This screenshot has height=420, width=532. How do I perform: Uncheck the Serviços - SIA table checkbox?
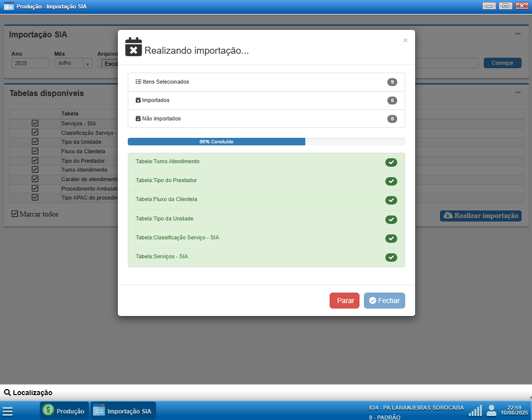(x=35, y=123)
